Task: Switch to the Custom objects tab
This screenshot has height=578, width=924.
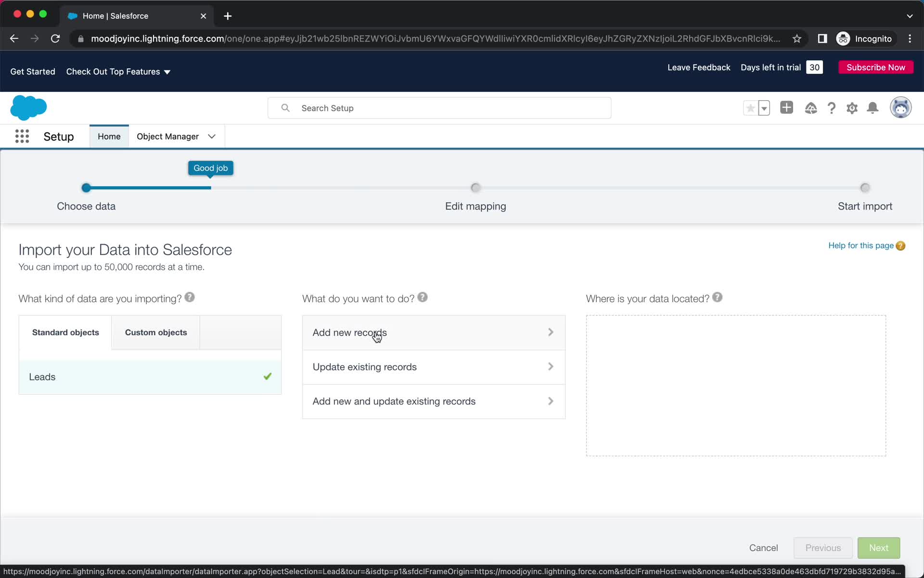Action: click(x=156, y=332)
